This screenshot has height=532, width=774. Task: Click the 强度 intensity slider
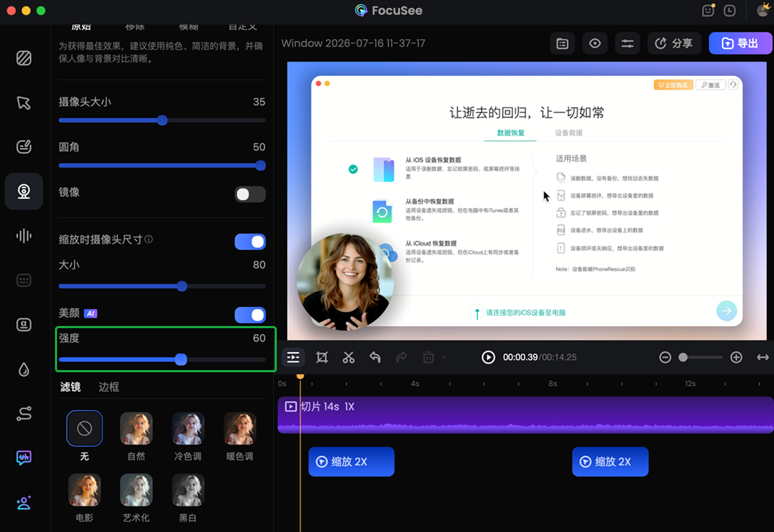pyautogui.click(x=162, y=360)
